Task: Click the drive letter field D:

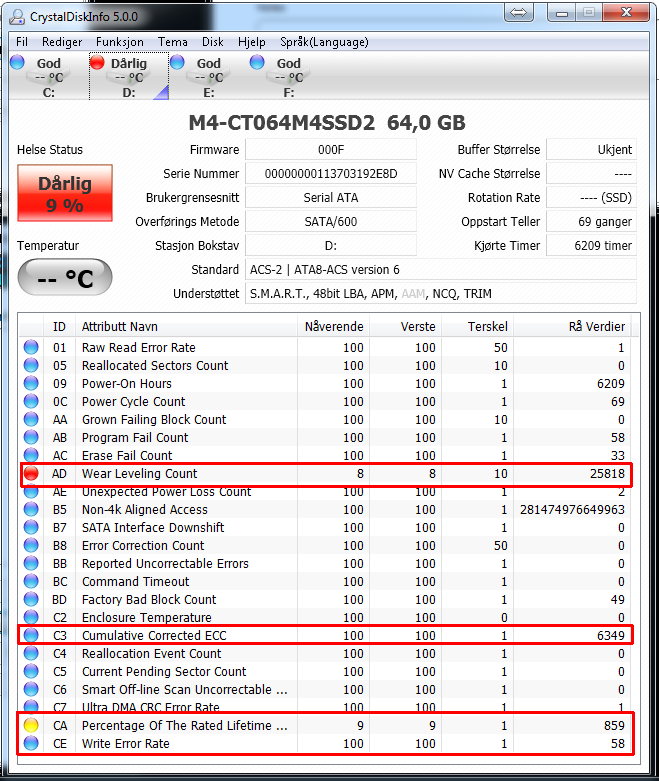Action: coord(331,246)
